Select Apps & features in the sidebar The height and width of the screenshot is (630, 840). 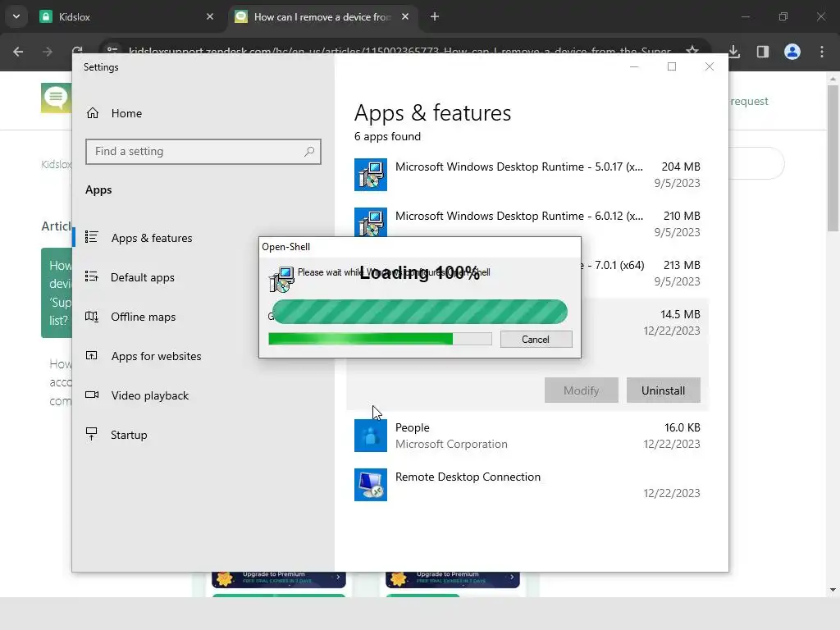coord(152,238)
